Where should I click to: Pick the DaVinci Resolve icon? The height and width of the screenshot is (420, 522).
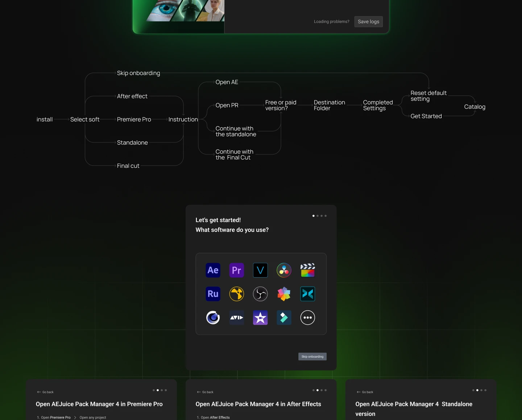pos(284,270)
